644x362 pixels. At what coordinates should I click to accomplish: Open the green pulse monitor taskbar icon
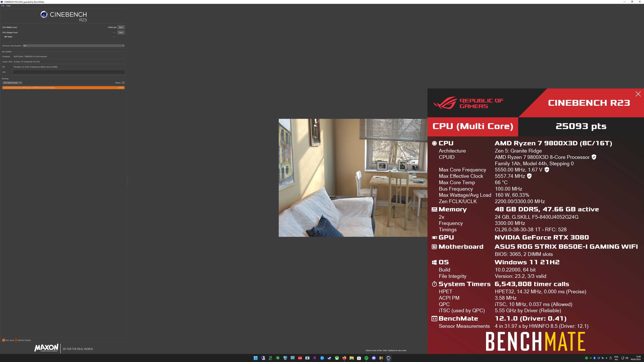point(278,358)
